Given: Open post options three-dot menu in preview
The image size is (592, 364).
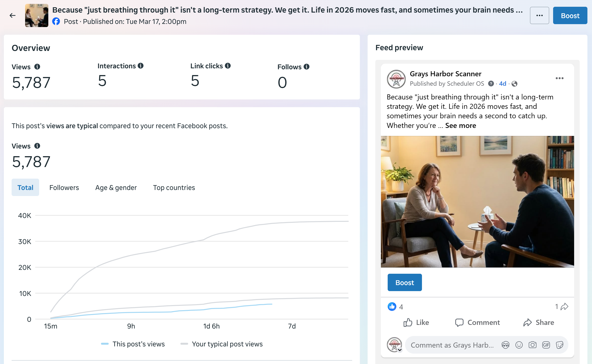Looking at the screenshot, I should (559, 78).
